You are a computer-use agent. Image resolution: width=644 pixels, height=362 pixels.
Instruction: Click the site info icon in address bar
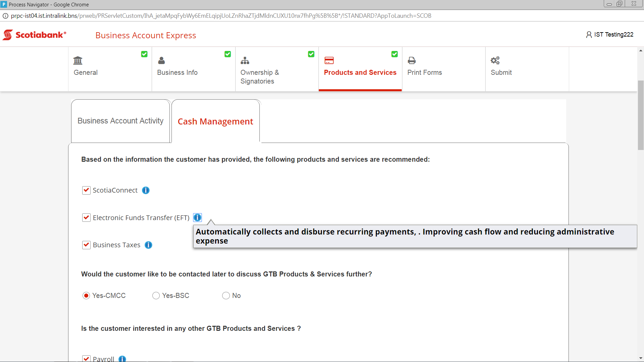point(5,16)
